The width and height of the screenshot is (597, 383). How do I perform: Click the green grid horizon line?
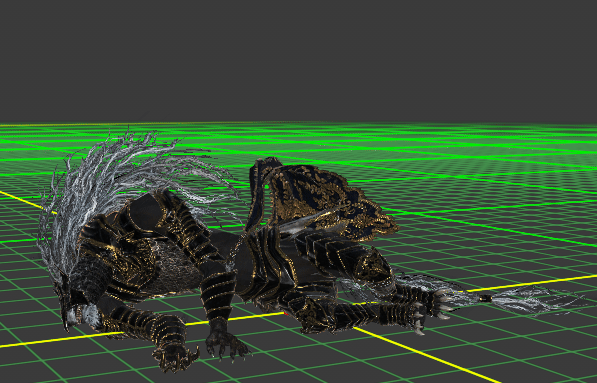[x=298, y=123]
